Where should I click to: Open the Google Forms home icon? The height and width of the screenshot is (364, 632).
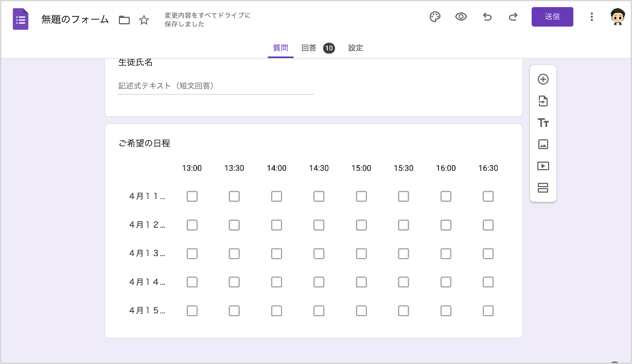pyautogui.click(x=21, y=20)
